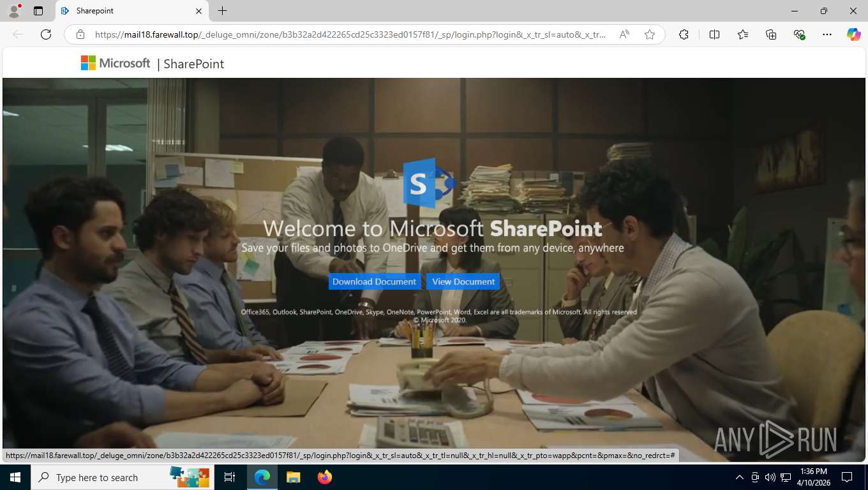Open the Edge profile icon
Screen dimensions: 868x490
point(14,11)
